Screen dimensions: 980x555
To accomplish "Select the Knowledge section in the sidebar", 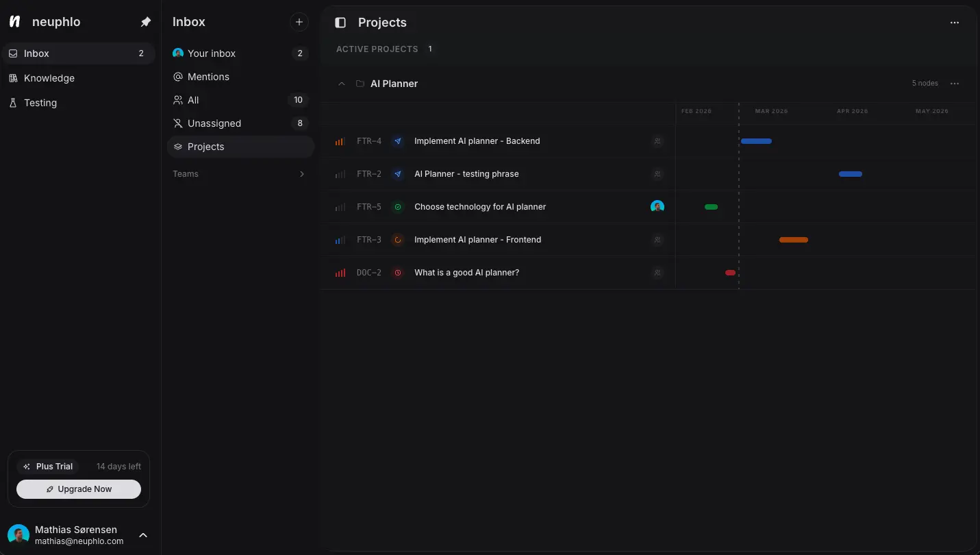I will pos(49,77).
